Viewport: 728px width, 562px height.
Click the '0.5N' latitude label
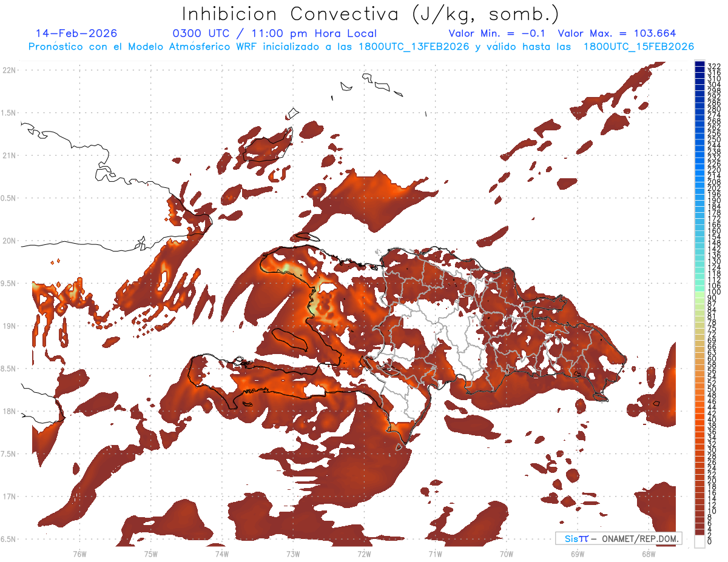pos(8,198)
